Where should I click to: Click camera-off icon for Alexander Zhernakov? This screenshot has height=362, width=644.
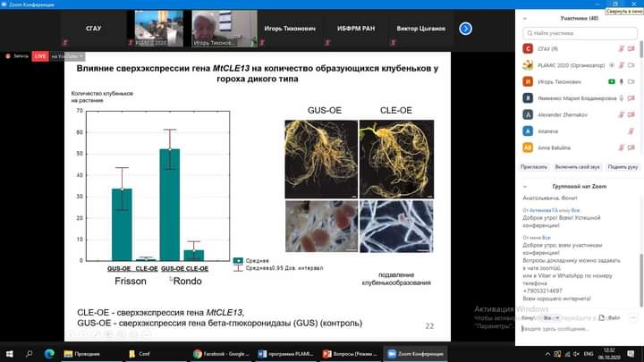click(631, 114)
